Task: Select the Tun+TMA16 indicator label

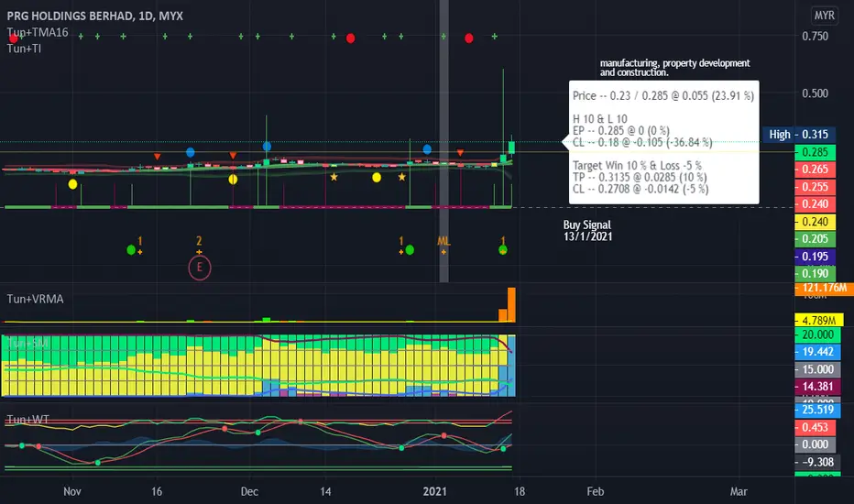Action: pyautogui.click(x=38, y=32)
